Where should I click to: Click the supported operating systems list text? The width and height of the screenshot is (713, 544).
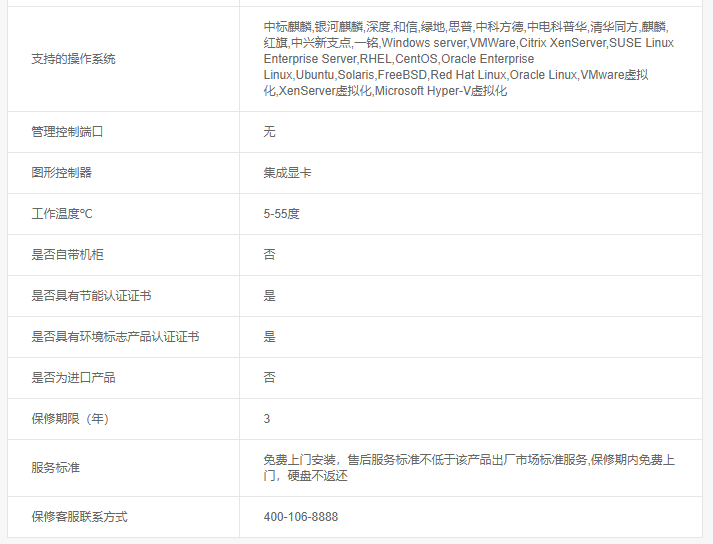468,59
